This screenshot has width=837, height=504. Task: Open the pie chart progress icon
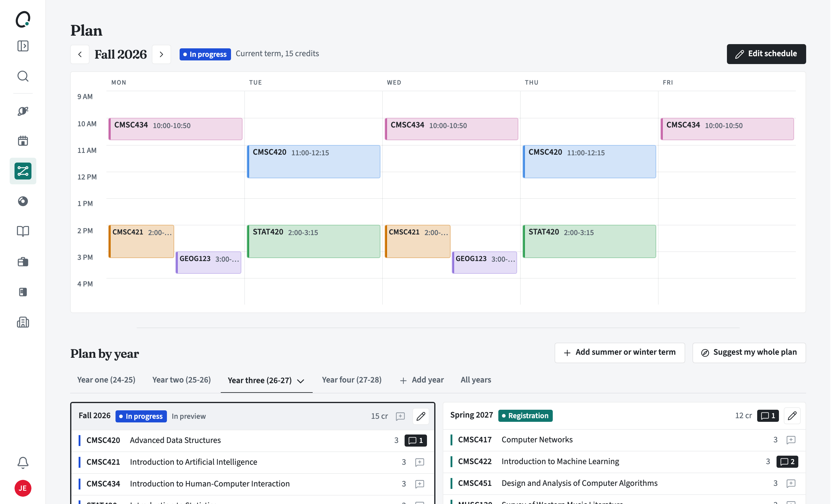point(23,201)
